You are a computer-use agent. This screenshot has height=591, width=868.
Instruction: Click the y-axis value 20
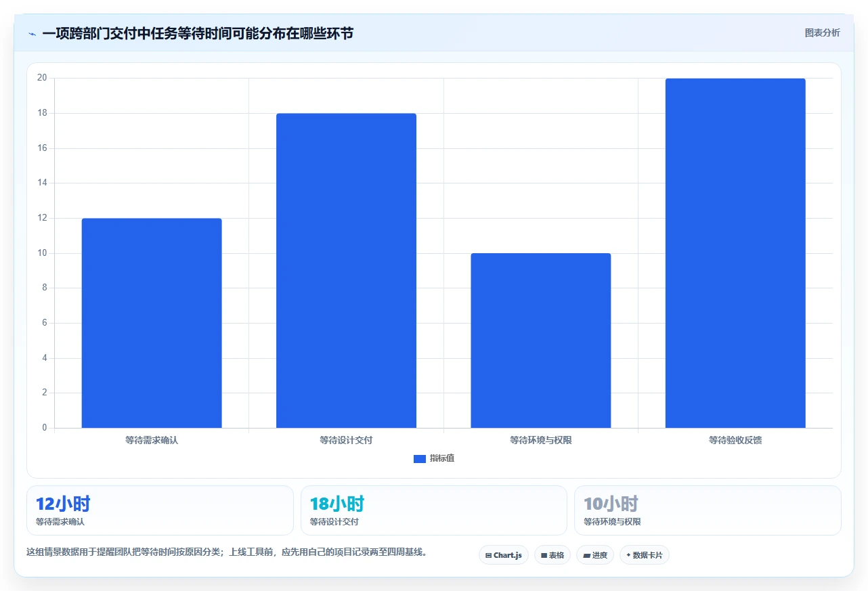pyautogui.click(x=42, y=78)
